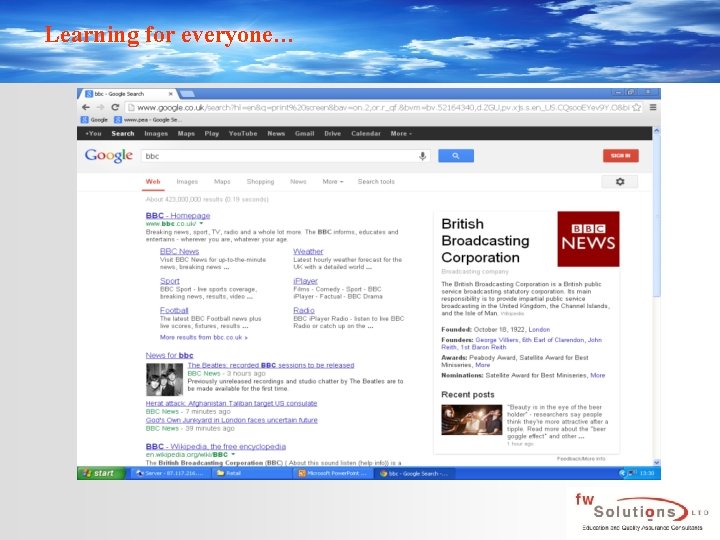Click the Google logo
The image size is (720, 540).
click(x=109, y=156)
